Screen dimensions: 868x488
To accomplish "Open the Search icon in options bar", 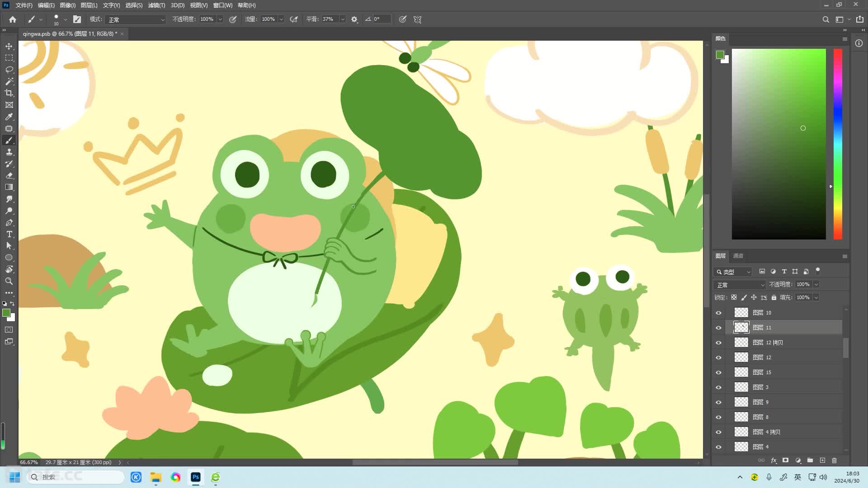I will tap(826, 19).
